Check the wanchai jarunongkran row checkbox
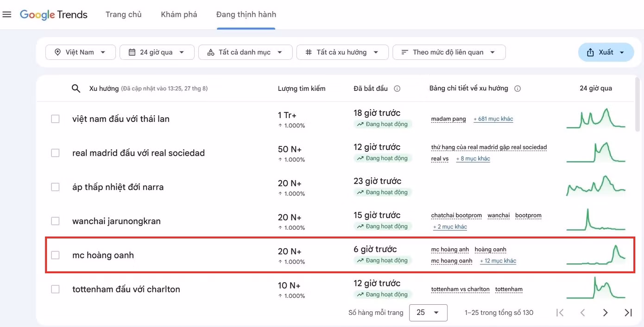 (55, 221)
